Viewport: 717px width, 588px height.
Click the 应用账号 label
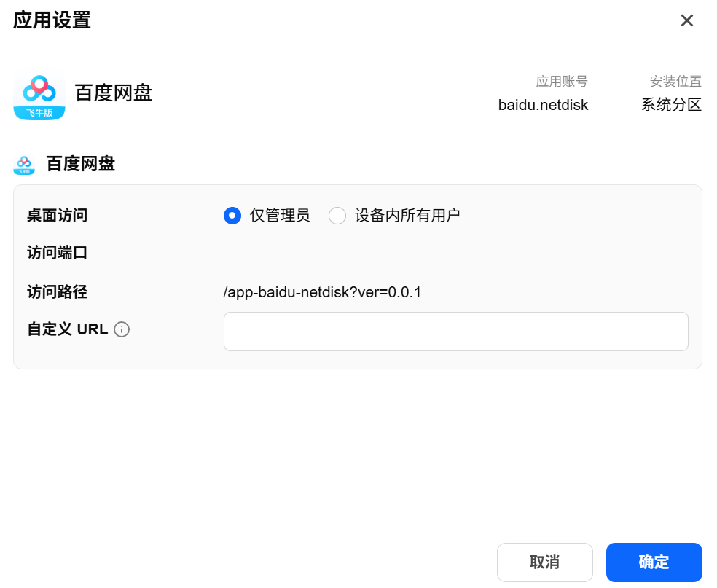pos(562,82)
